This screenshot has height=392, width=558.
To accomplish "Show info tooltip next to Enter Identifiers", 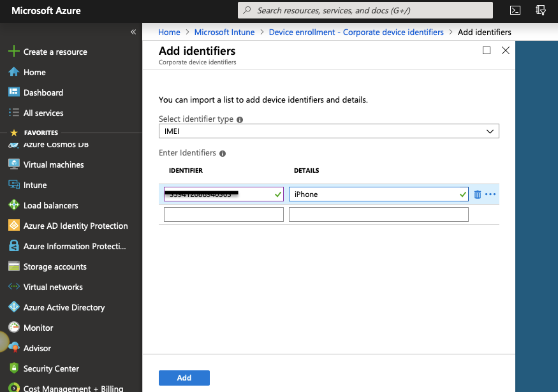I will pyautogui.click(x=223, y=154).
